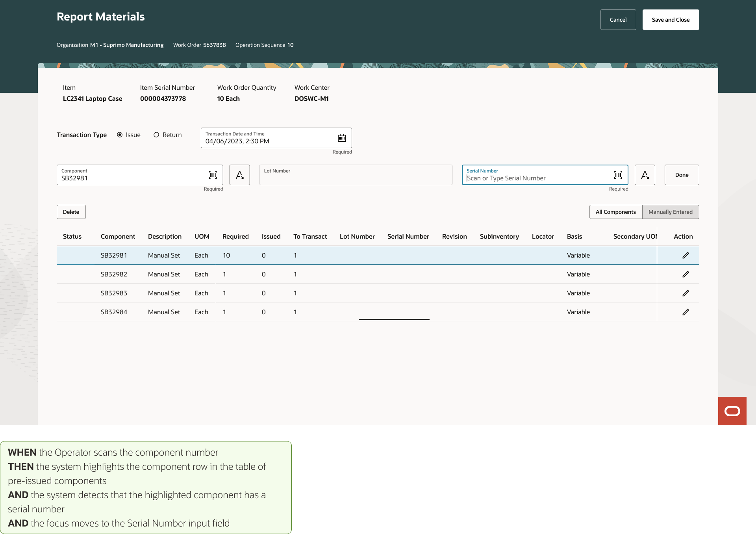Click the To Transact column header
This screenshot has width=756, height=534.
pyautogui.click(x=310, y=236)
